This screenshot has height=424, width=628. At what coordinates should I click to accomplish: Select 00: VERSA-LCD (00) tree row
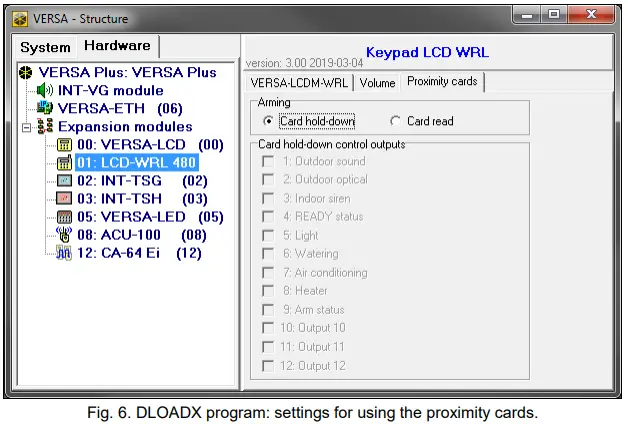pos(150,145)
